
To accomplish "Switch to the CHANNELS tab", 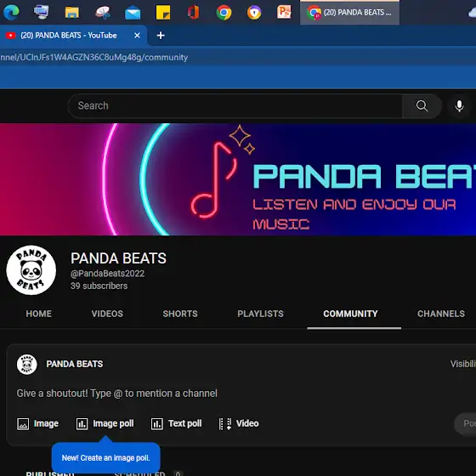I will coord(441,314).
